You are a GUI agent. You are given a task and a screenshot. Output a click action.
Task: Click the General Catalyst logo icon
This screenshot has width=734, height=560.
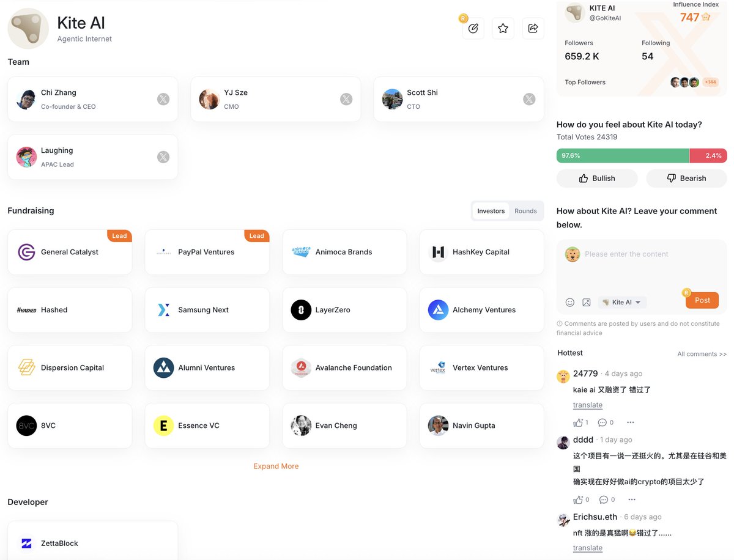pos(26,252)
